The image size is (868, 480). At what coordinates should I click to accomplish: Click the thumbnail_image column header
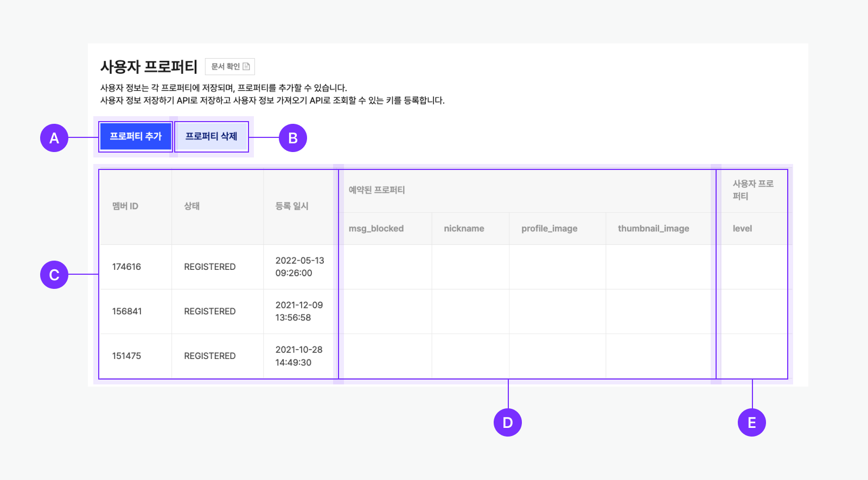pyautogui.click(x=653, y=229)
